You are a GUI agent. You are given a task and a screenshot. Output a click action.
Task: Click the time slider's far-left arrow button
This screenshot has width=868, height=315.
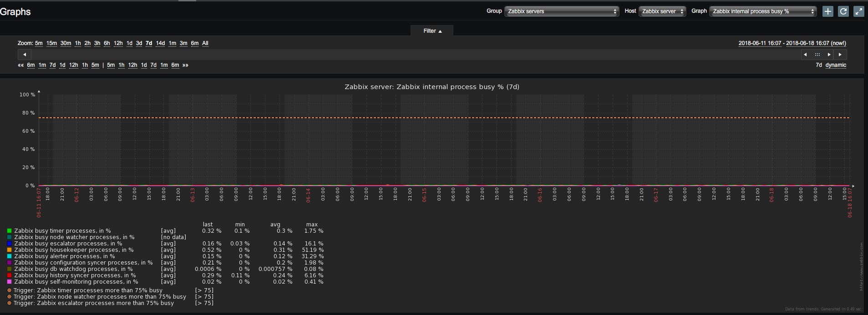coord(25,55)
